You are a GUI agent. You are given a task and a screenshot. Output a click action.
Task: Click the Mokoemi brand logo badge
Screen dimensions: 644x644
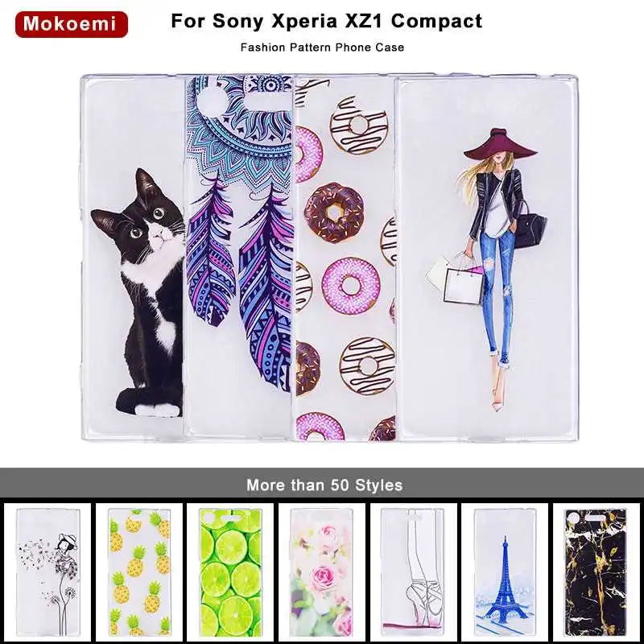(x=72, y=24)
